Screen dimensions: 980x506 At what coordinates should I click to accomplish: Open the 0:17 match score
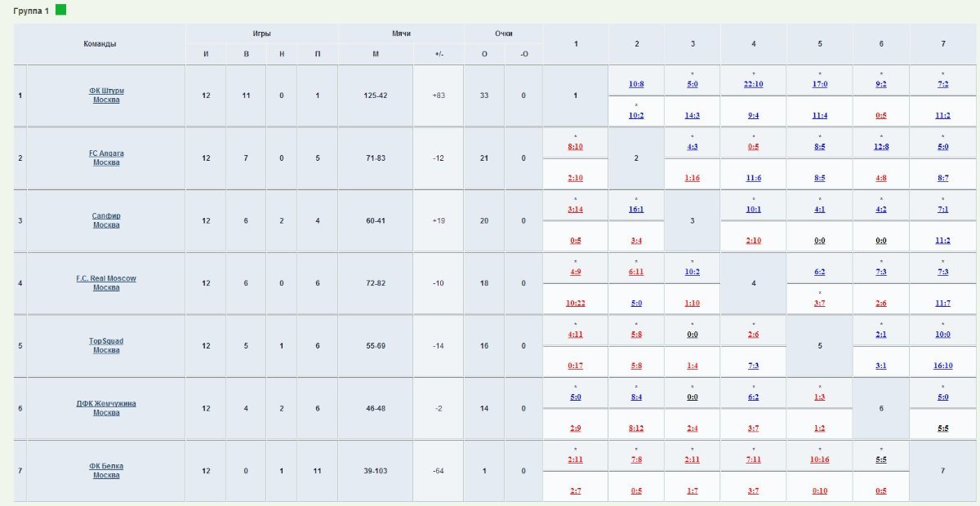tap(575, 366)
